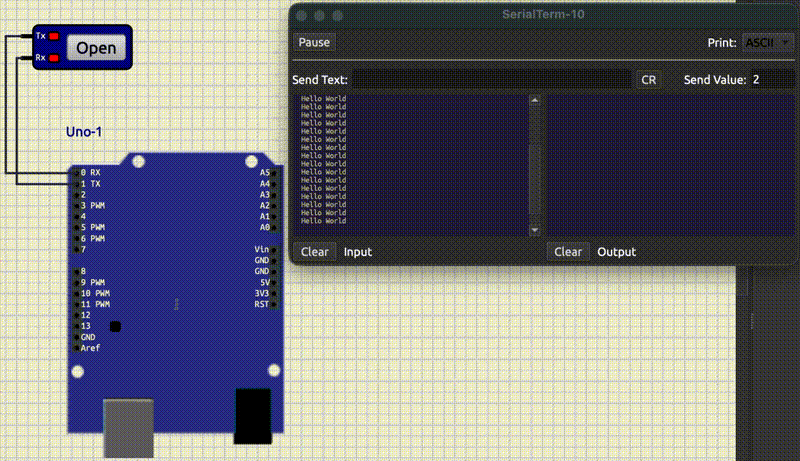
Task: Clear the Output pane
Action: click(x=568, y=252)
